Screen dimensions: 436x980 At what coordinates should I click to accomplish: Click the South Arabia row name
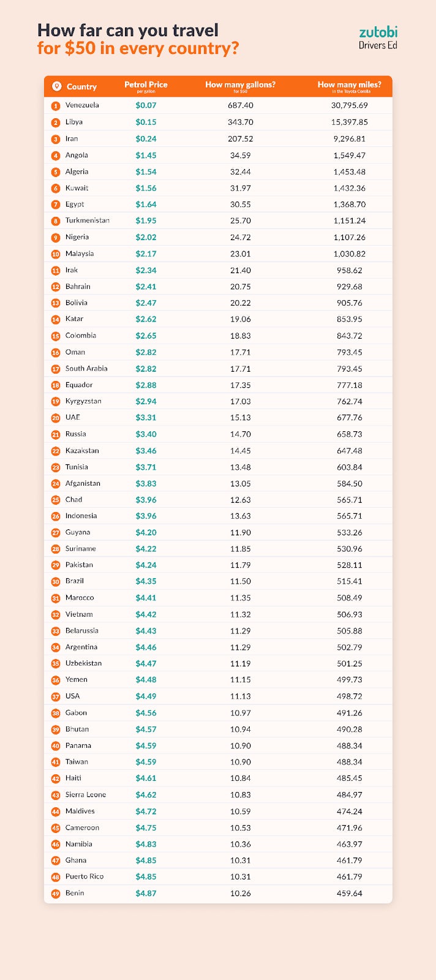(86, 369)
